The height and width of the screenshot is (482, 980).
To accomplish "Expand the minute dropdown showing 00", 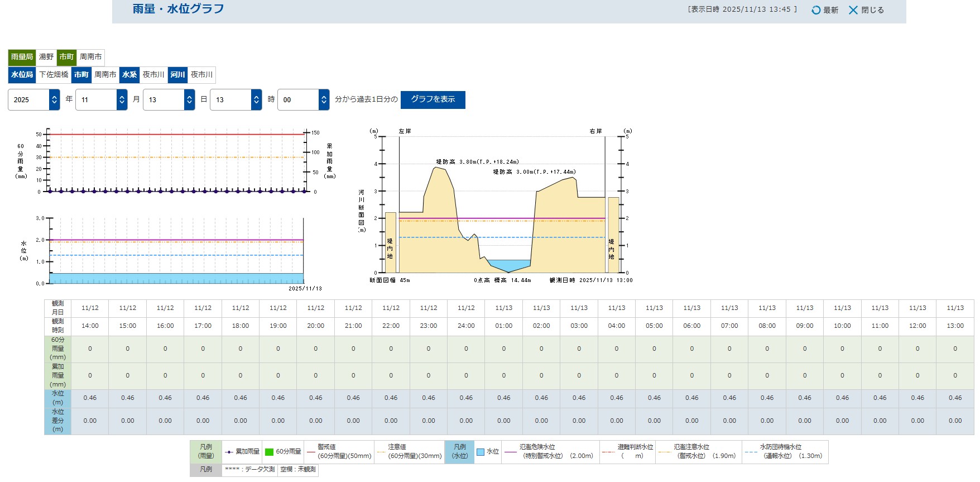I will pyautogui.click(x=303, y=100).
